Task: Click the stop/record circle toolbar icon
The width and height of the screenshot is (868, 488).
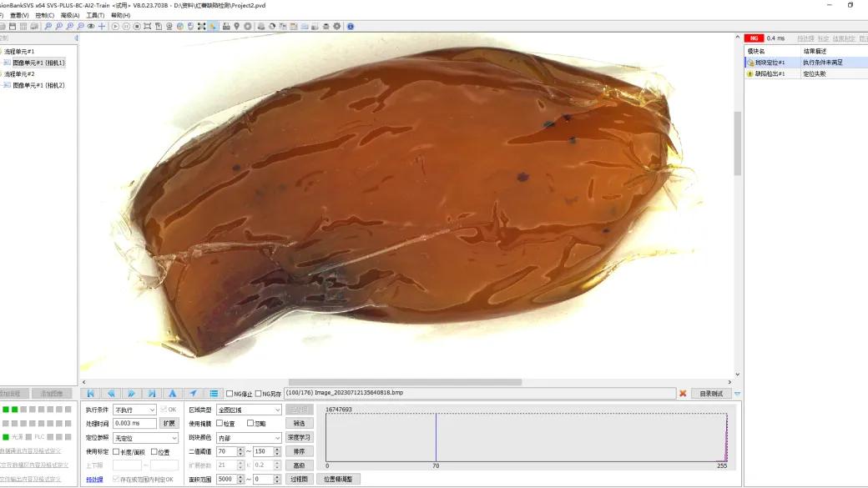Action: pyautogui.click(x=137, y=26)
